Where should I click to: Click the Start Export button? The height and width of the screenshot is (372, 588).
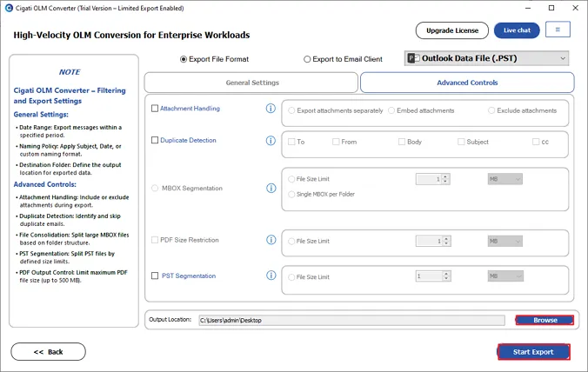click(533, 352)
